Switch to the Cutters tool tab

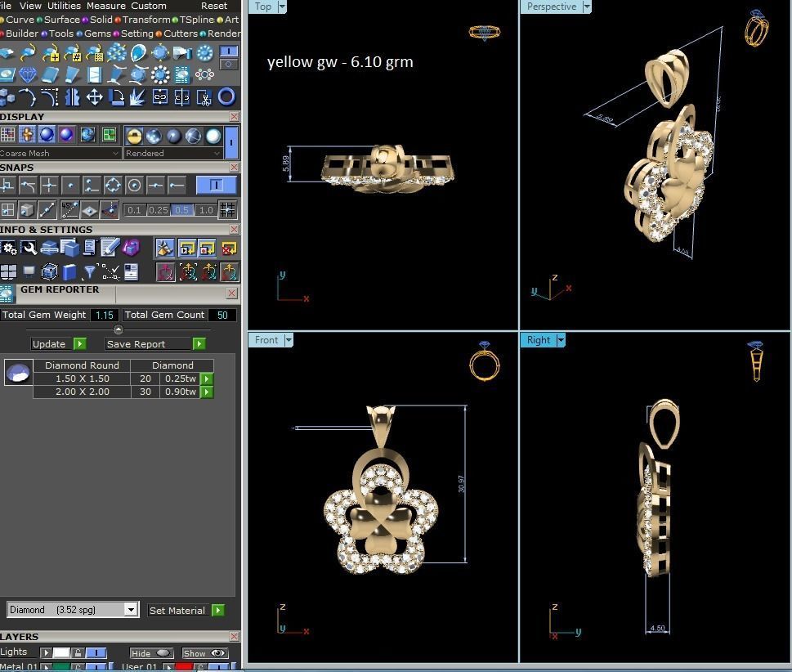coord(177,34)
